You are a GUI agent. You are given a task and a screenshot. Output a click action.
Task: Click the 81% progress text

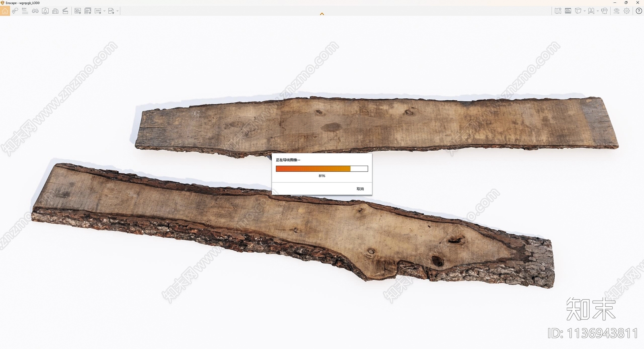click(322, 176)
